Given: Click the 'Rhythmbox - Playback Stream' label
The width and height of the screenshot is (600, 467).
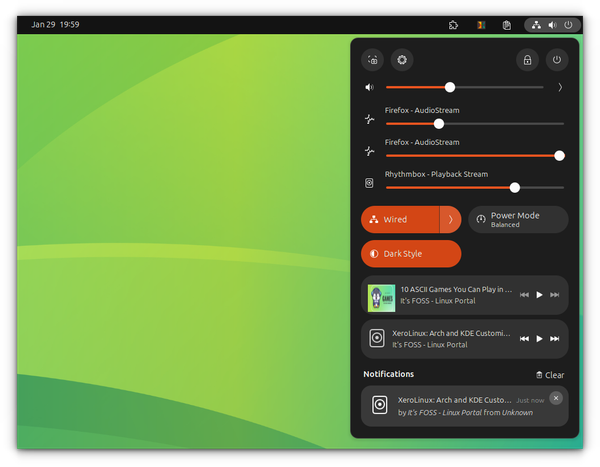Looking at the screenshot, I should [x=436, y=174].
